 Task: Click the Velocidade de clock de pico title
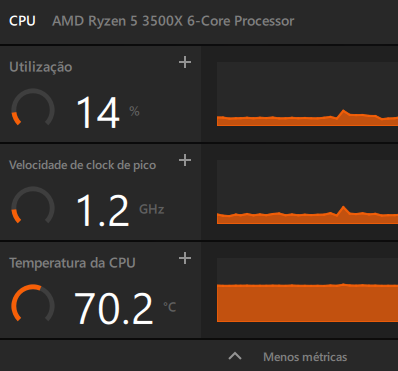(82, 165)
